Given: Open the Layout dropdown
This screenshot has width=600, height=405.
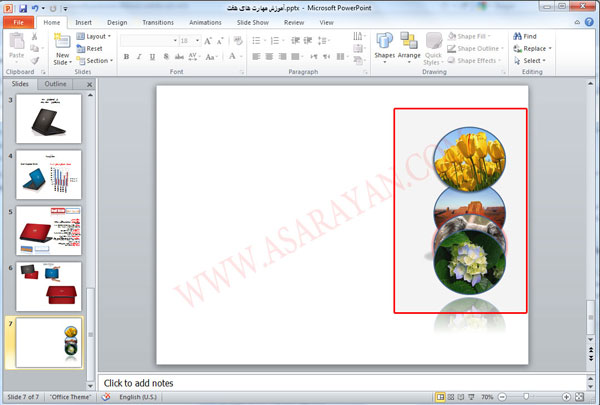Looking at the screenshot, I should point(97,36).
